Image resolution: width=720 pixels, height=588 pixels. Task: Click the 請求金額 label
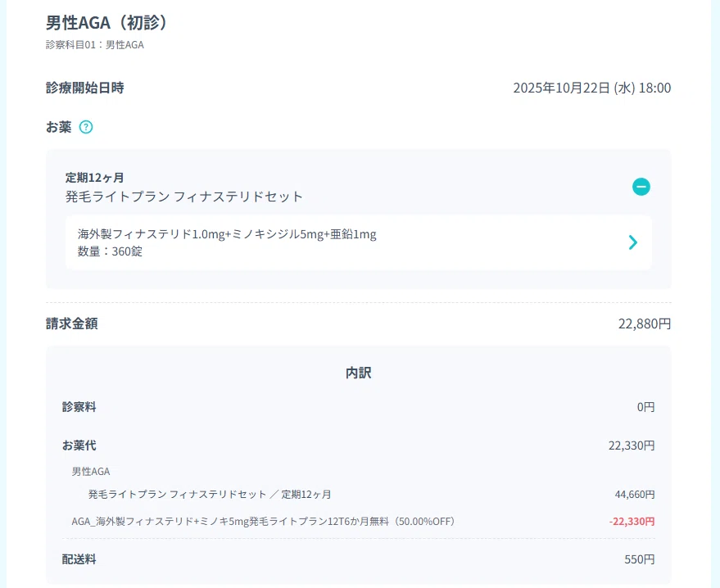click(x=72, y=323)
